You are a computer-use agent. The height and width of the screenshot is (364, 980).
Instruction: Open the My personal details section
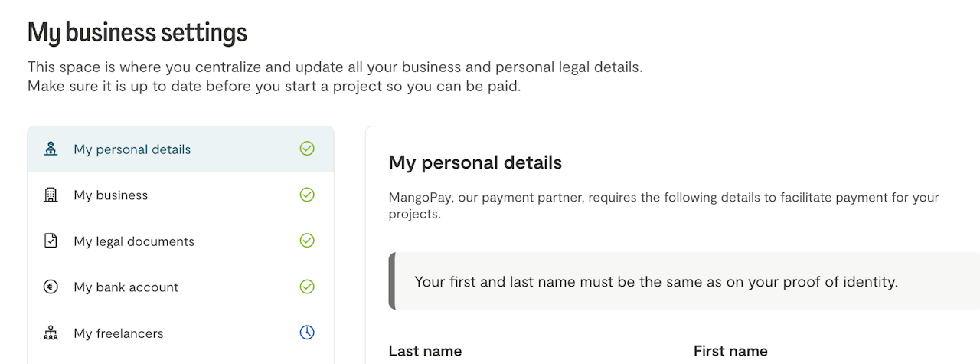pos(132,149)
